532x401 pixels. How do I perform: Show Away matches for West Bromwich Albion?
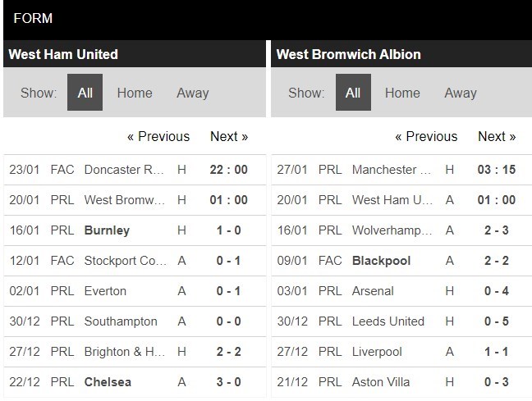click(461, 93)
